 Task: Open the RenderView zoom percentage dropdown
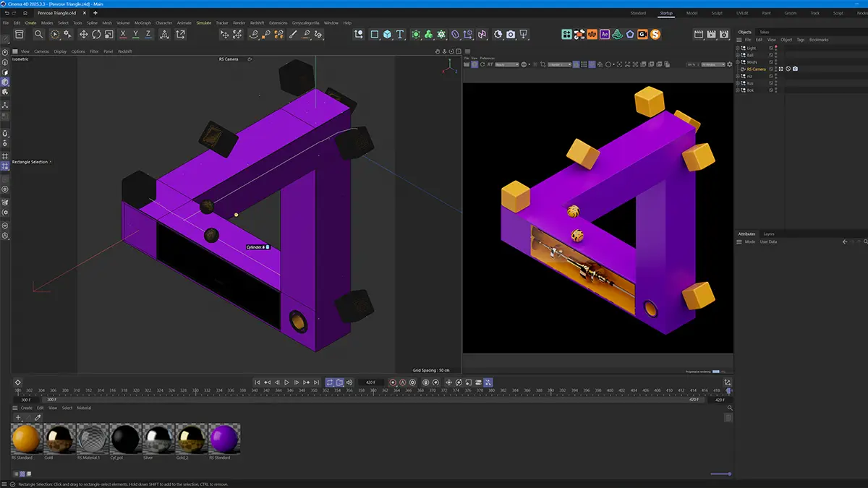point(693,64)
